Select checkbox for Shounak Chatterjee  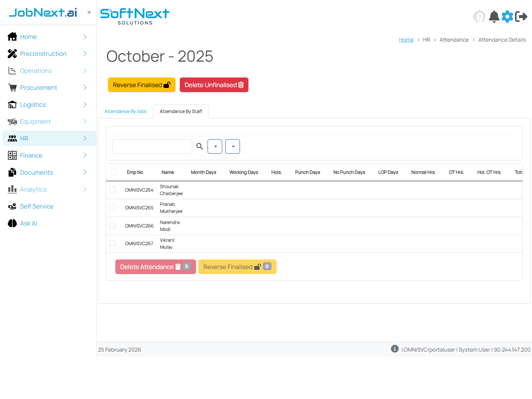(112, 190)
